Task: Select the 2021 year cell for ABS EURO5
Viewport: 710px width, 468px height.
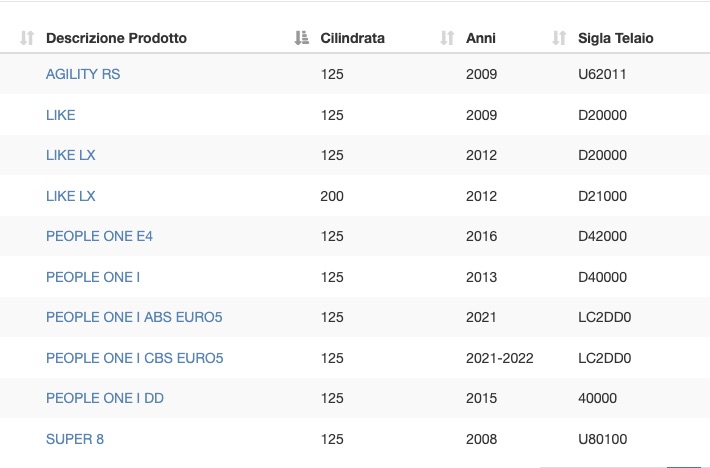Action: [x=481, y=317]
